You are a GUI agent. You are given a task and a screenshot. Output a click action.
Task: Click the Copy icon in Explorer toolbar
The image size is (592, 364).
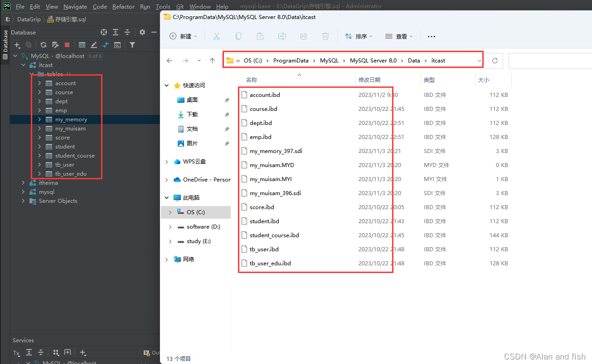click(238, 36)
